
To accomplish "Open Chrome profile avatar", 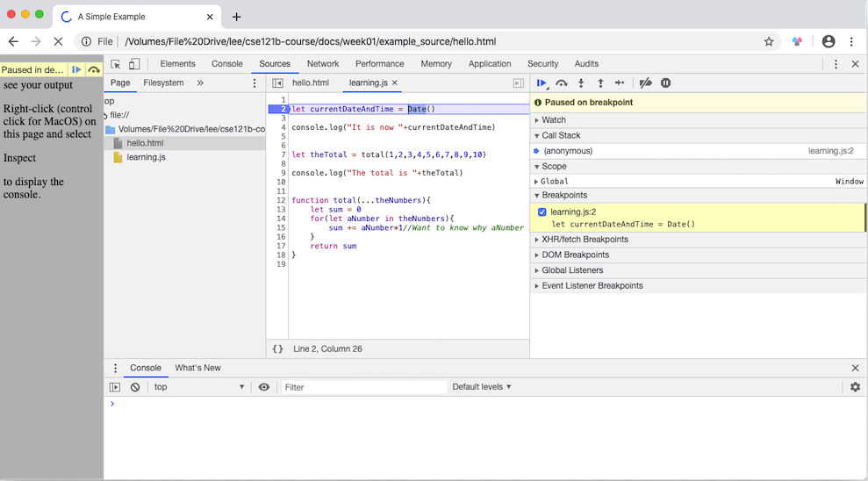I will point(829,41).
